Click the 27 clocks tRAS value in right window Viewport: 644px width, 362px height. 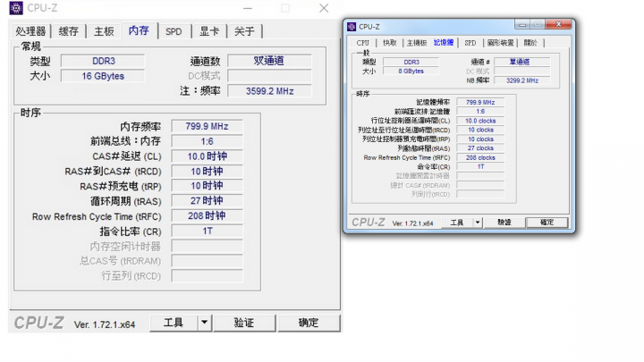480,148
